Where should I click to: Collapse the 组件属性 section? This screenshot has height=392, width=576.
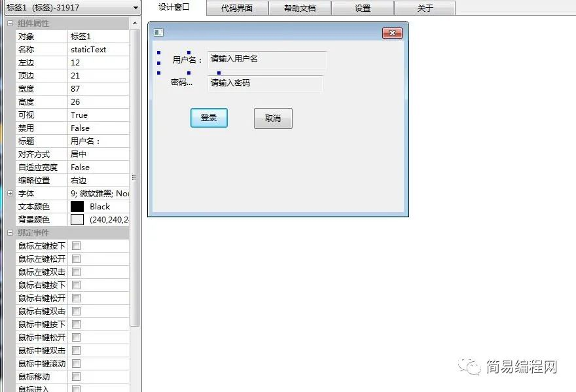(x=10, y=23)
